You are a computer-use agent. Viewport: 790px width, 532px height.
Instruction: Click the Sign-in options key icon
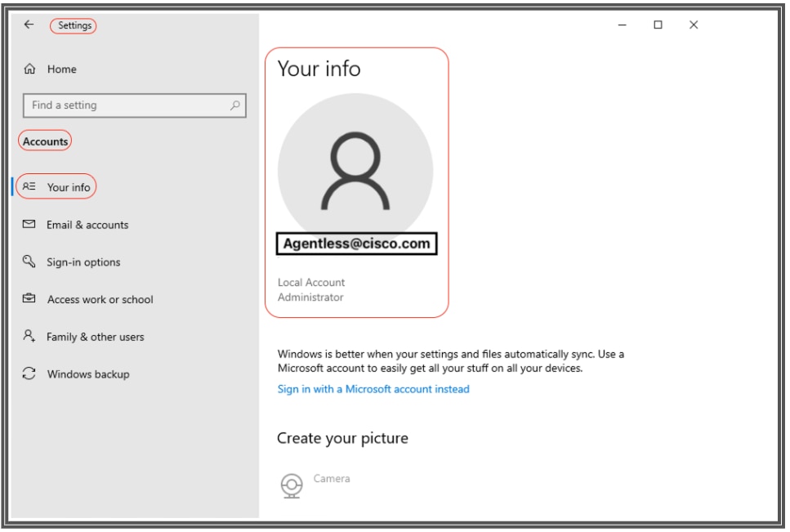29,261
